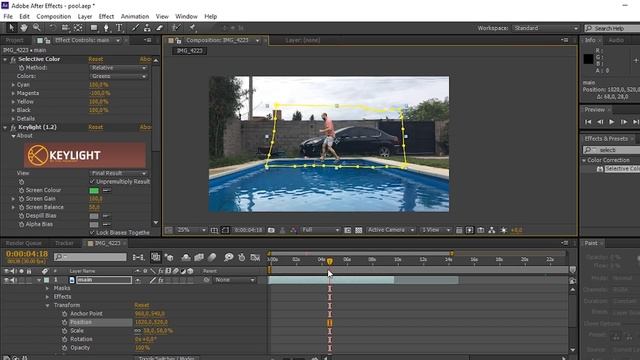The image size is (640, 360).
Task: Toggle Keylight effect fx switch
Action: click(x=13, y=127)
